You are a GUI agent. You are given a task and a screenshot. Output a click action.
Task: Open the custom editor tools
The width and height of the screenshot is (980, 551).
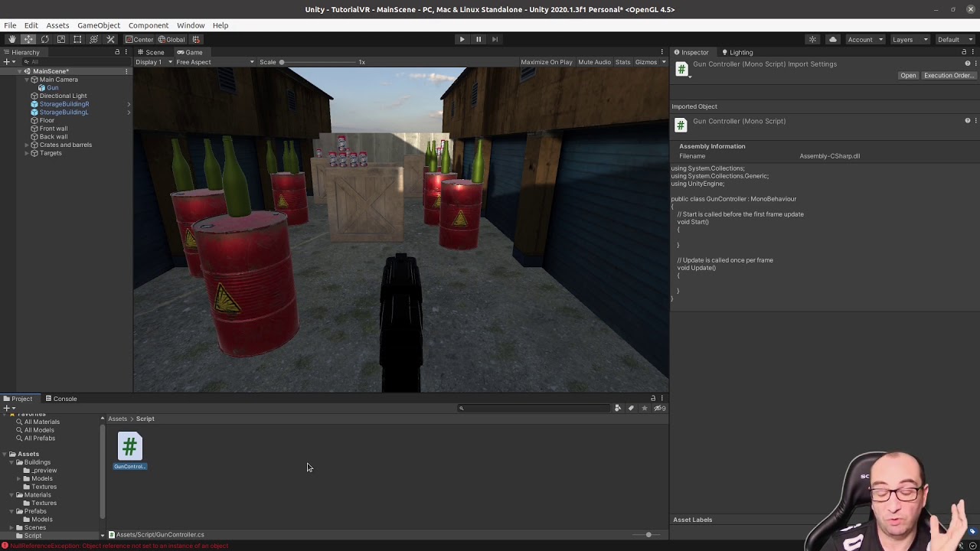(110, 39)
